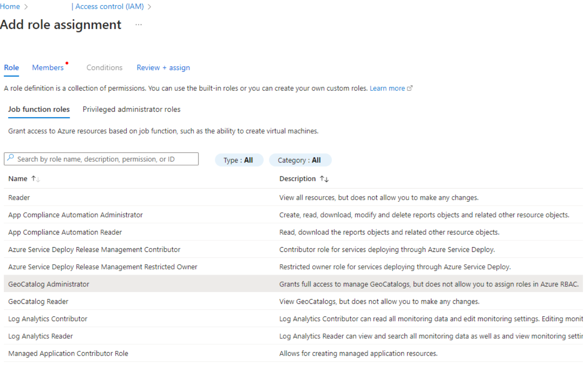Switch to Privileged administrator roles tab
The image size is (588, 366).
131,109
